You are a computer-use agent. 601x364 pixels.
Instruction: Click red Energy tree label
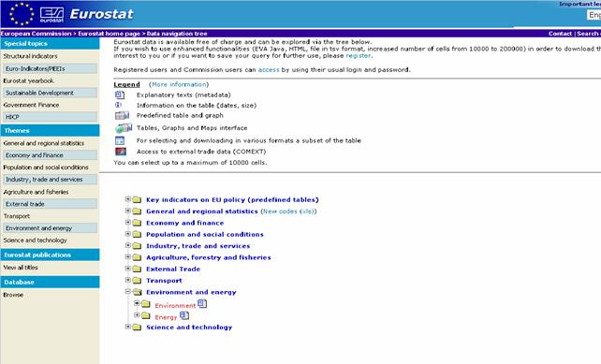(166, 317)
